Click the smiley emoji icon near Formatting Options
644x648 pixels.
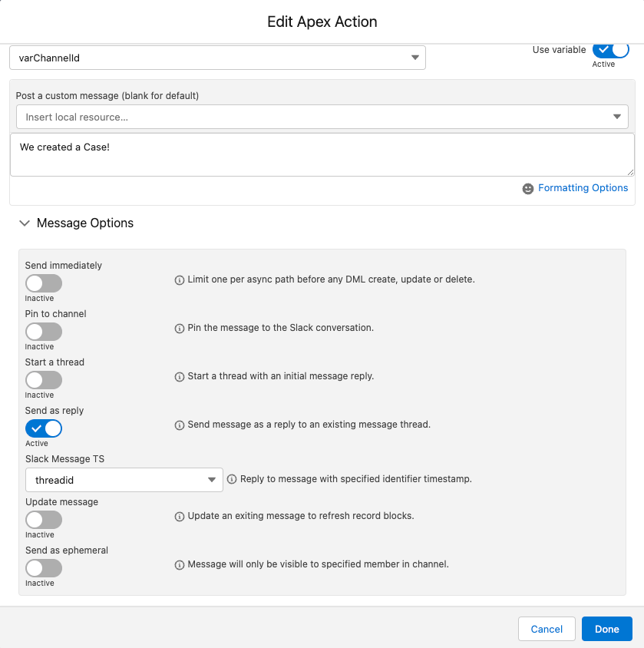[x=527, y=188]
